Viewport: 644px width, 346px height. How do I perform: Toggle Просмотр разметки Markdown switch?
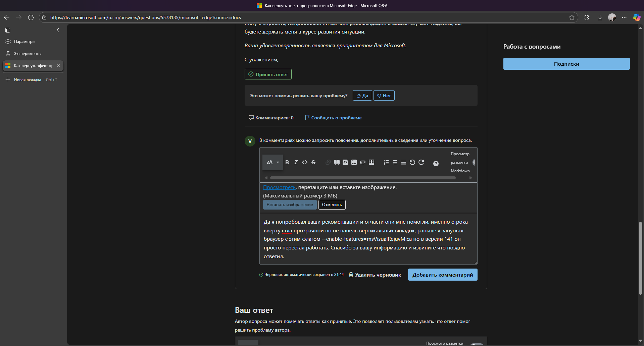coord(474,163)
